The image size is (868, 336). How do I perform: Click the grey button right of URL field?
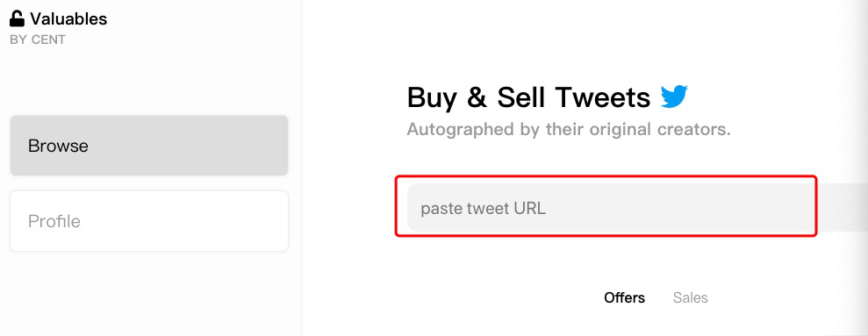[842, 208]
